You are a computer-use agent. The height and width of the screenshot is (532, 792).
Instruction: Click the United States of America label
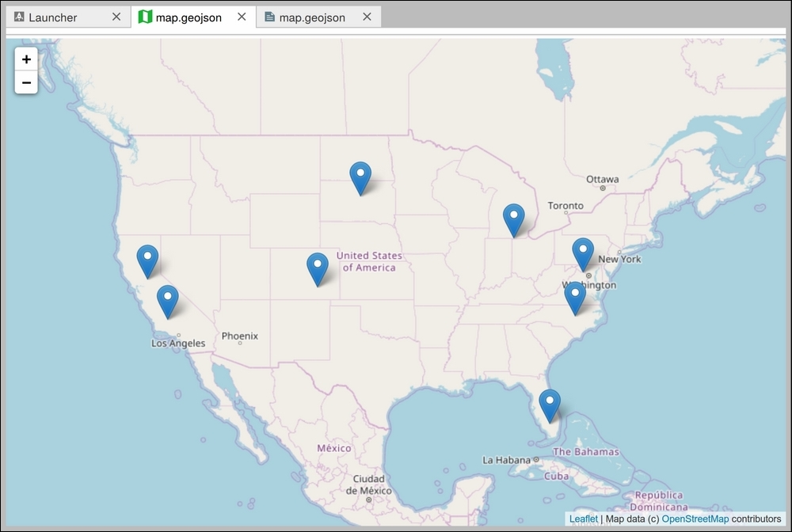tap(369, 261)
